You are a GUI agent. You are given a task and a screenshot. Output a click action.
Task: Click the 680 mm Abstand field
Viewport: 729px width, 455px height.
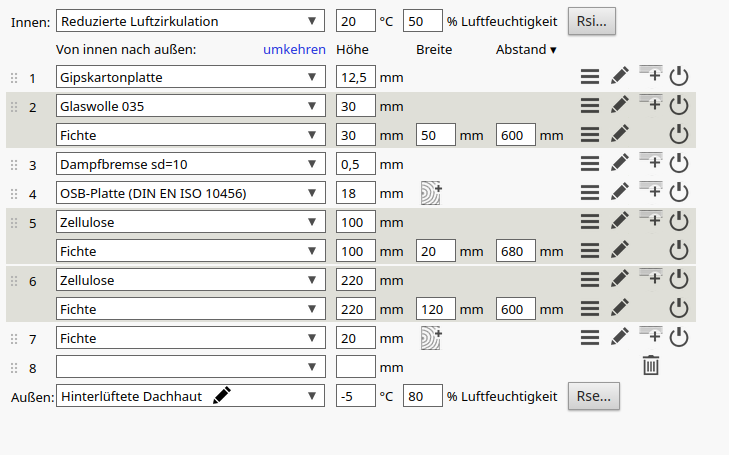(516, 251)
